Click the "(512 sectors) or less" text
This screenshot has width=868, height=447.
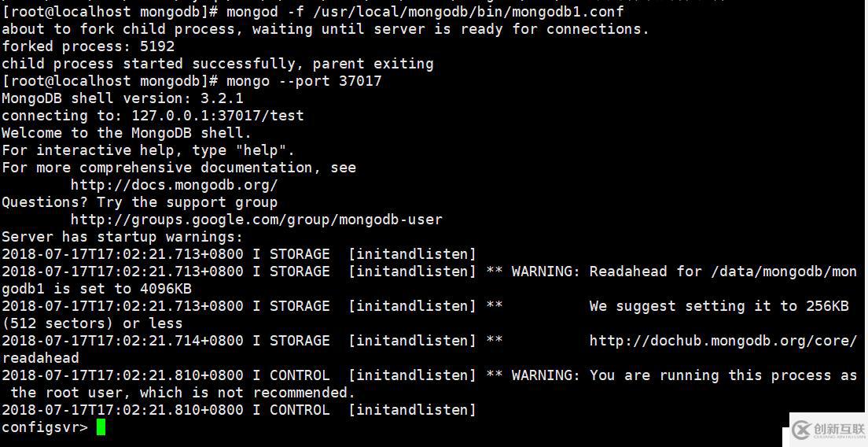tap(91, 323)
